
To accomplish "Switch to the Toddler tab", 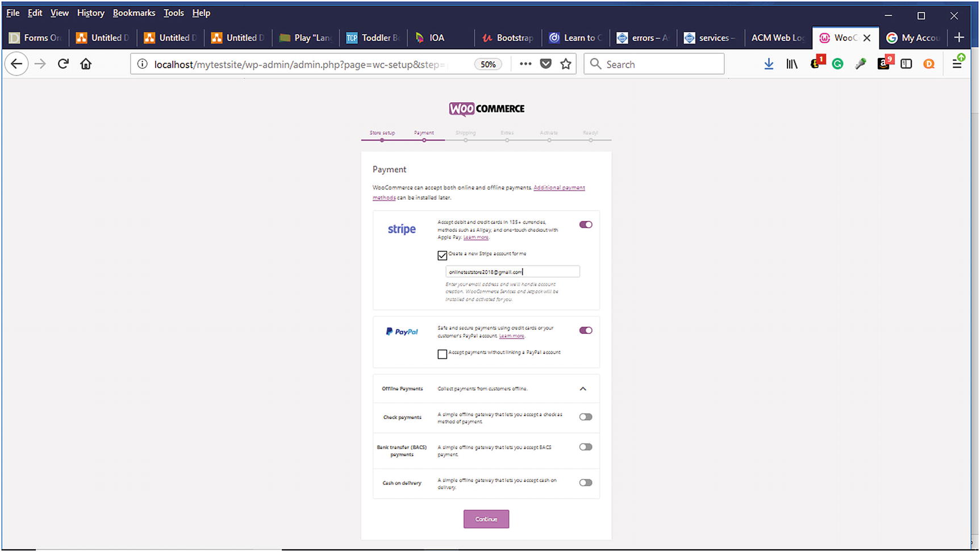I will coord(373,37).
